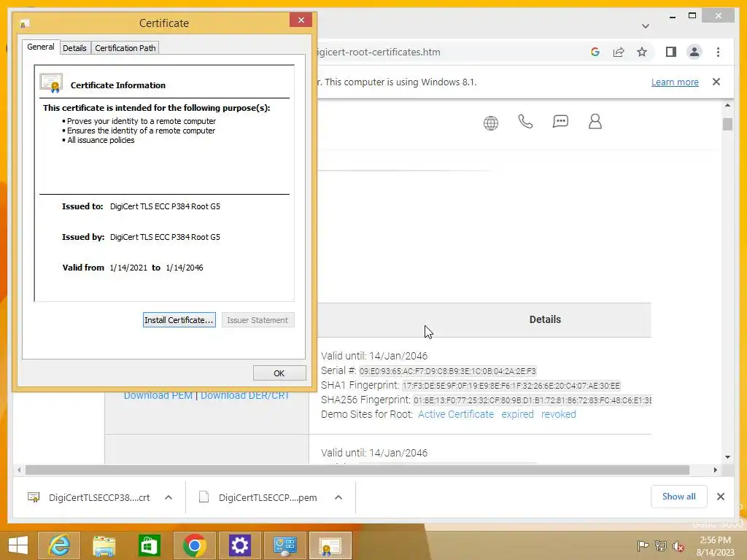Click the share page icon in Chrome

(x=619, y=52)
